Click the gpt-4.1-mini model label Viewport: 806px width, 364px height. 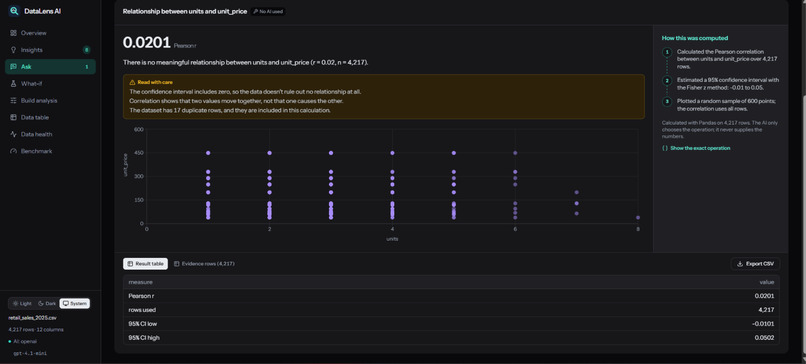click(x=30, y=353)
